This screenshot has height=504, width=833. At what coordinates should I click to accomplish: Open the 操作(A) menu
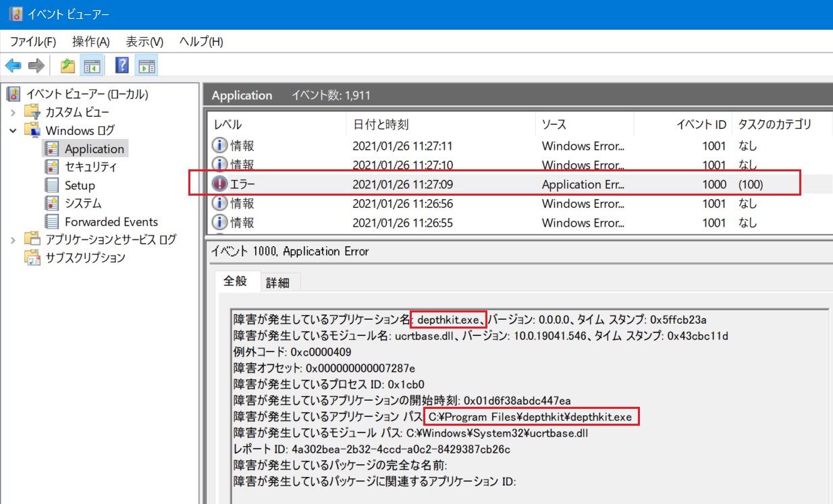coord(90,42)
